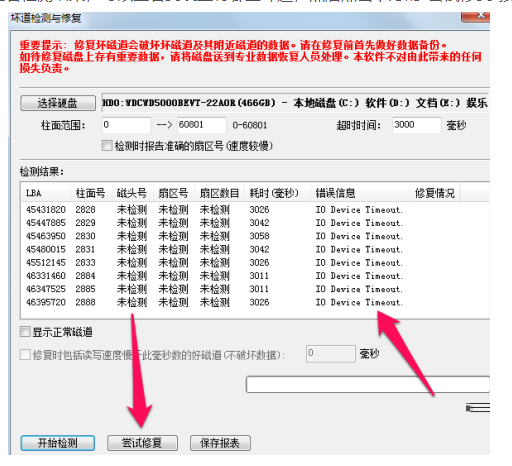Click the 扇区数目 column header
Screen dimensions: 512x466
pos(220,193)
